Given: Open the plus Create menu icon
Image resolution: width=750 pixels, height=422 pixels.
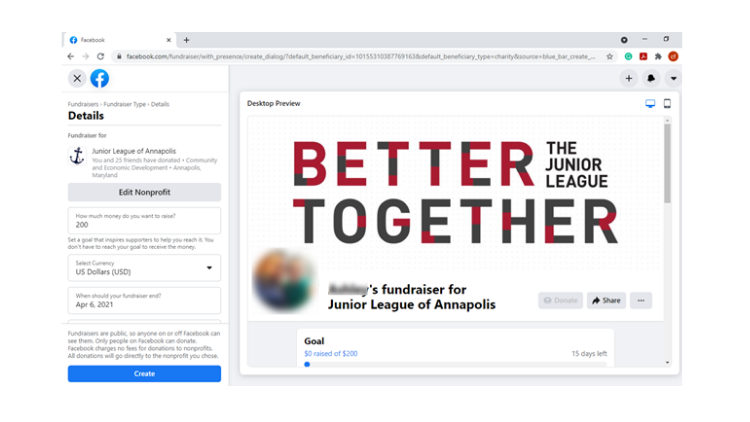Looking at the screenshot, I should tap(629, 78).
